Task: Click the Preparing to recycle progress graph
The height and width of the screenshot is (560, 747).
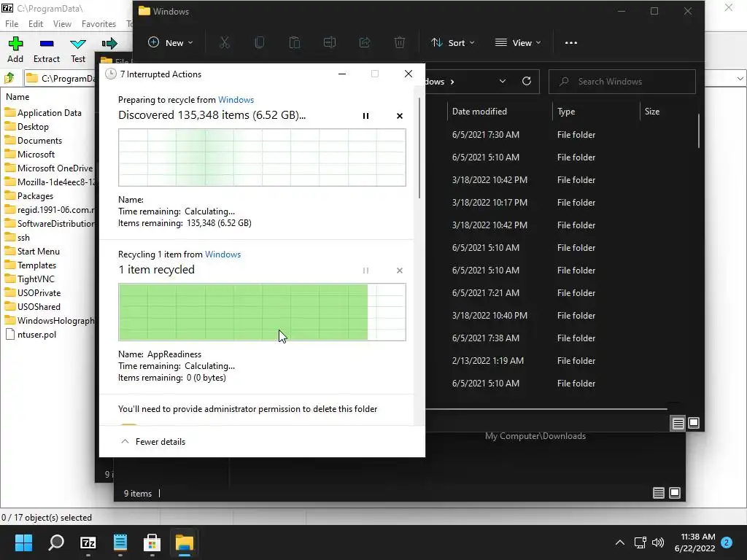Action: [x=262, y=157]
